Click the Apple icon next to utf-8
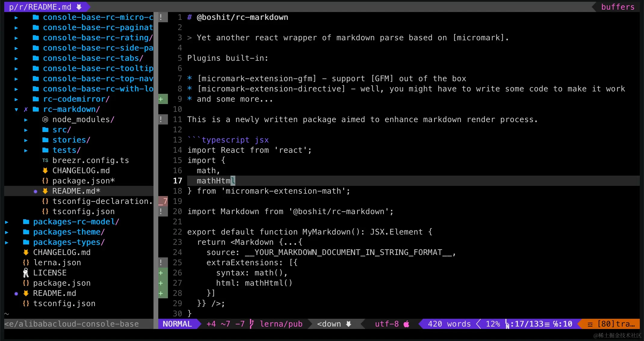 [407, 324]
